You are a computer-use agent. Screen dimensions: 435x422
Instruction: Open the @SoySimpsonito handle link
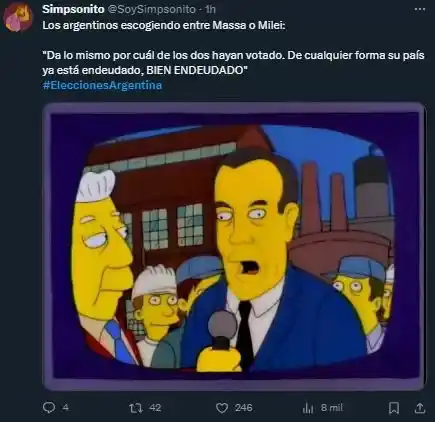coord(152,10)
